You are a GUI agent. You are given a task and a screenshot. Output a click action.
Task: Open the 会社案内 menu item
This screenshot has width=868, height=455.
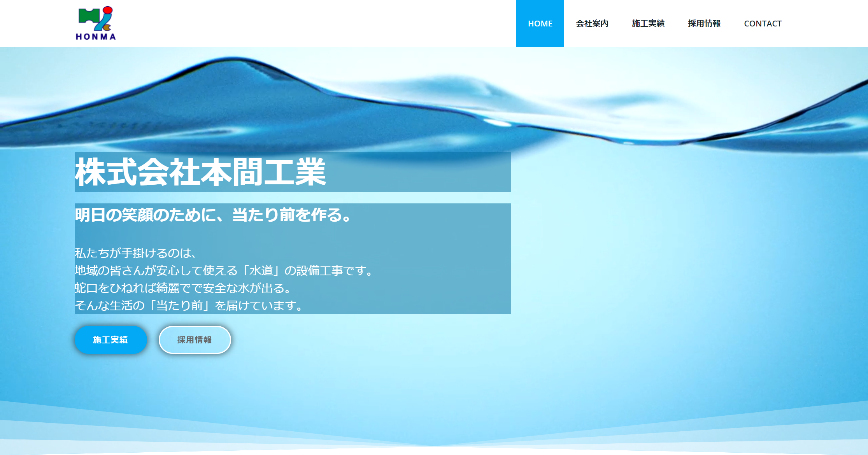(x=592, y=23)
